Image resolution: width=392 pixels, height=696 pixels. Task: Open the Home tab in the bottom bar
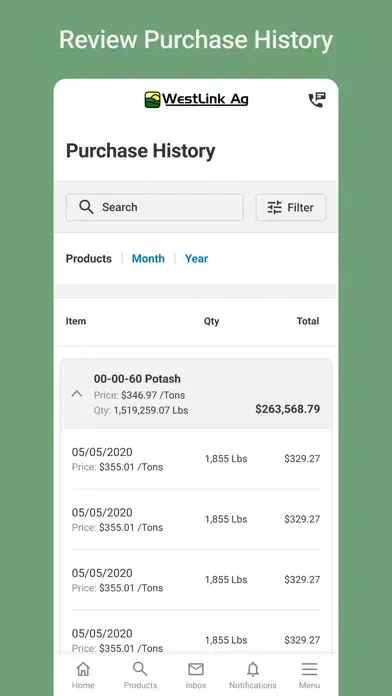(x=83, y=675)
